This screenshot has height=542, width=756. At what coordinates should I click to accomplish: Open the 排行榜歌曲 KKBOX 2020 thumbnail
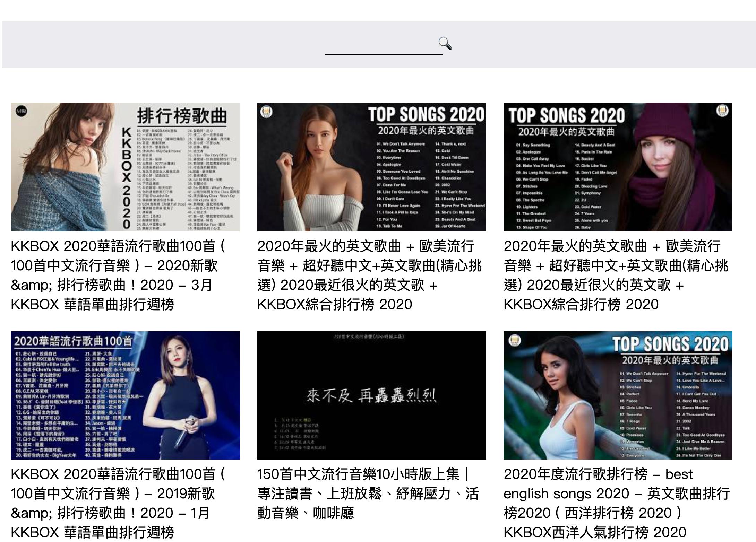(126, 167)
